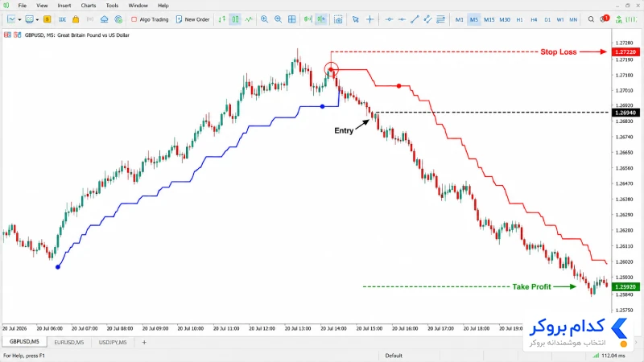Draw a horizontal line tool
The width and height of the screenshot is (644, 362).
(402, 19)
